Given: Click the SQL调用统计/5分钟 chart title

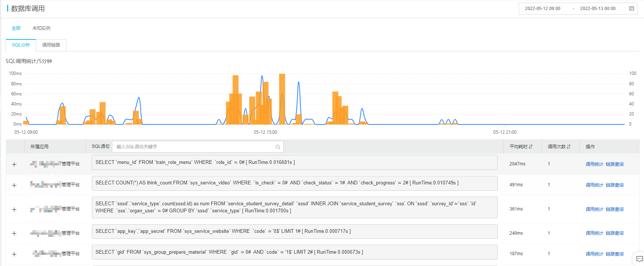Looking at the screenshot, I should coord(29,61).
